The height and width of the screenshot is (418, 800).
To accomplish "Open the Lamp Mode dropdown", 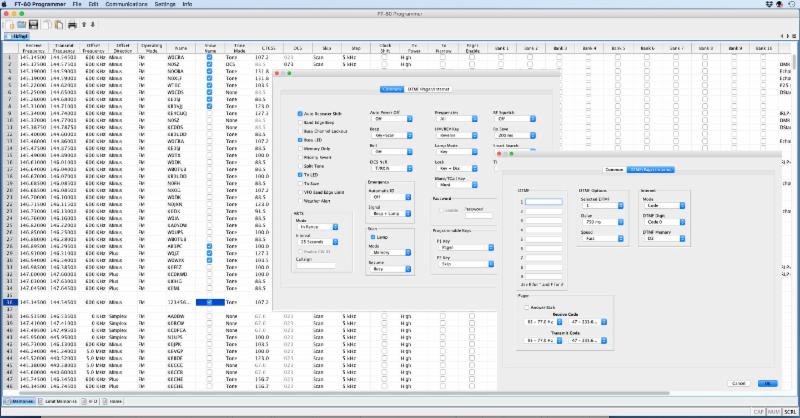I will tap(456, 152).
